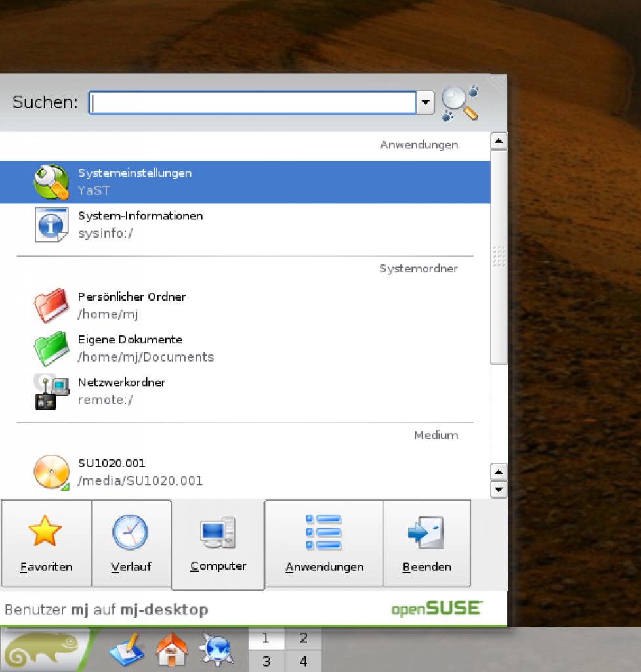Focus the Suchen search field

pyautogui.click(x=252, y=102)
